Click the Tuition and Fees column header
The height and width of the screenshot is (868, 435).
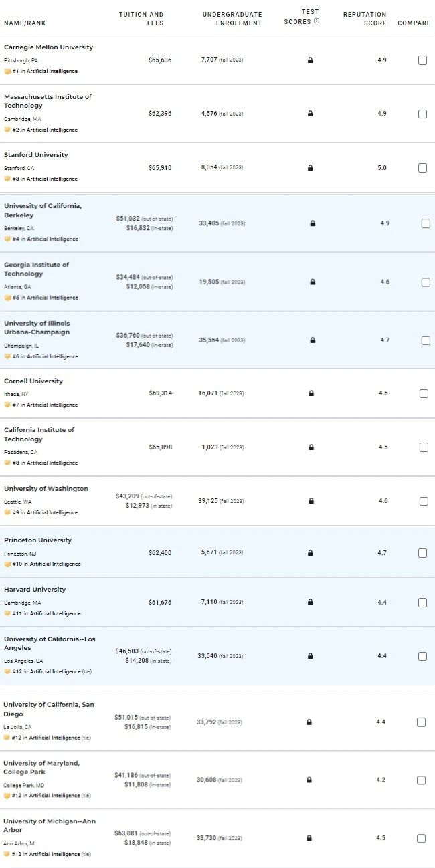(141, 19)
